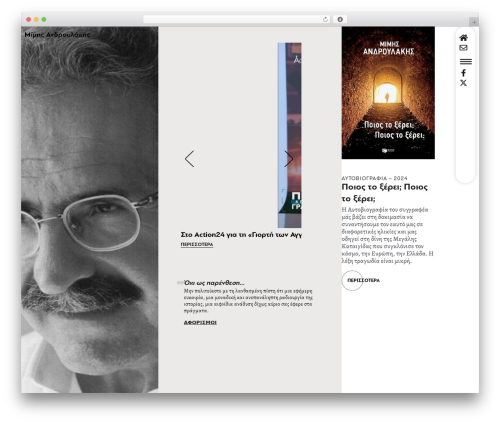Screen dimensions: 500x423
Task: Open the Action24 article headline
Action: 241,235
